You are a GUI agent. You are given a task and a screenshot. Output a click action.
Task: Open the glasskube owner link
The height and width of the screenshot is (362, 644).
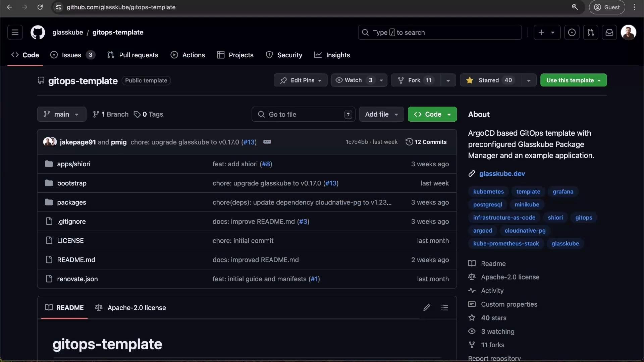pyautogui.click(x=67, y=33)
